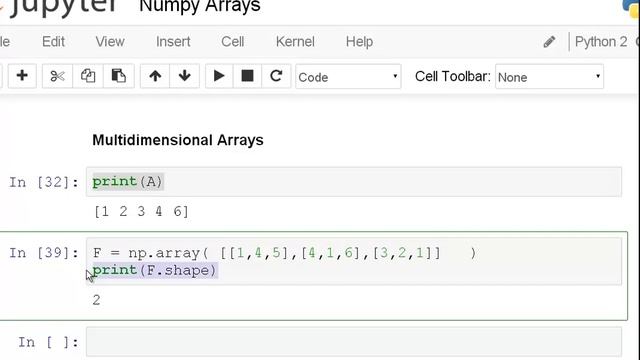Click the empty In [ ] prompt
The height and width of the screenshot is (360, 640).
click(x=48, y=342)
